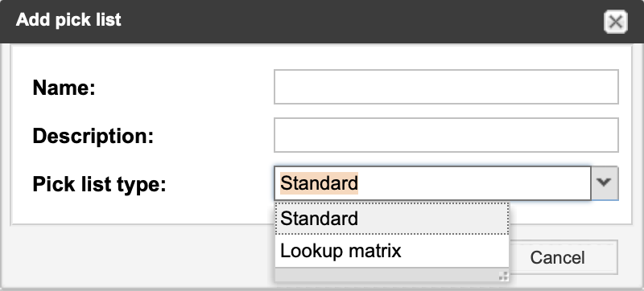Click the dropdown list resize grip icon
The width and height of the screenshot is (644, 291).
[x=503, y=276]
